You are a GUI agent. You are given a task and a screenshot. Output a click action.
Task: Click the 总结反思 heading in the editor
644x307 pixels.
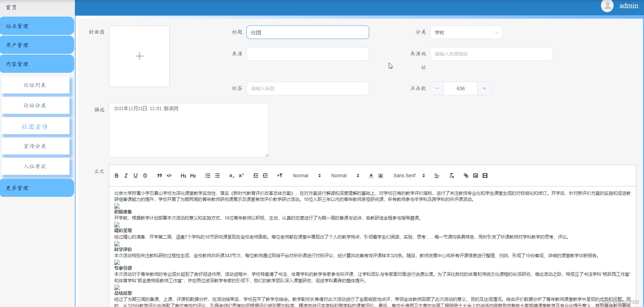(x=123, y=293)
